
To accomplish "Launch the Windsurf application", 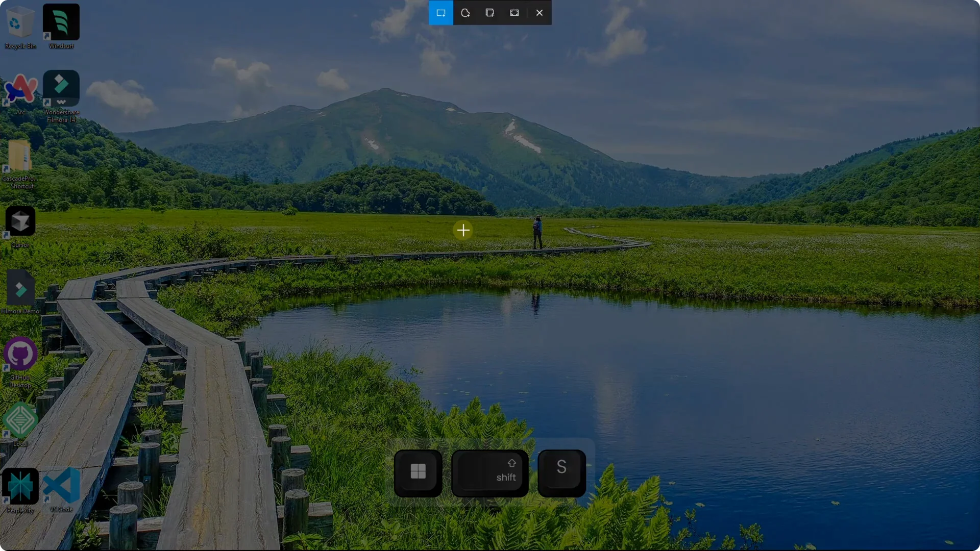I will (61, 21).
